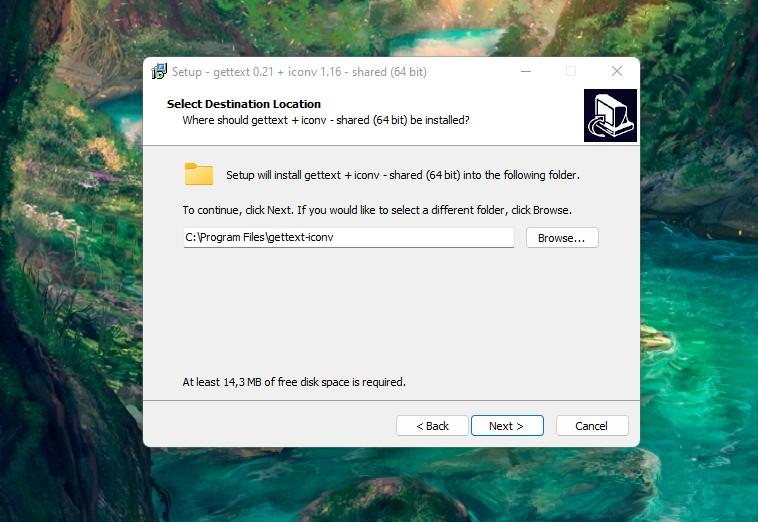Click the yellow folder icon
Screen dimensions: 758x522
(x=199, y=174)
